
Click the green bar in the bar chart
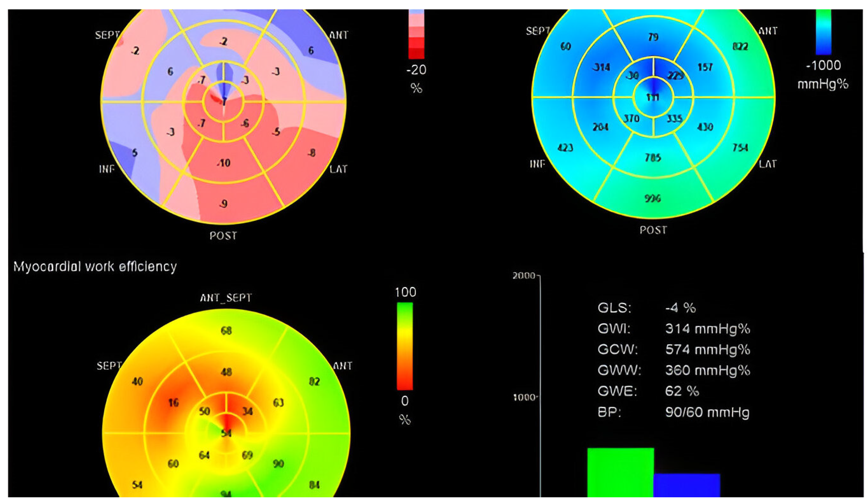click(x=620, y=472)
